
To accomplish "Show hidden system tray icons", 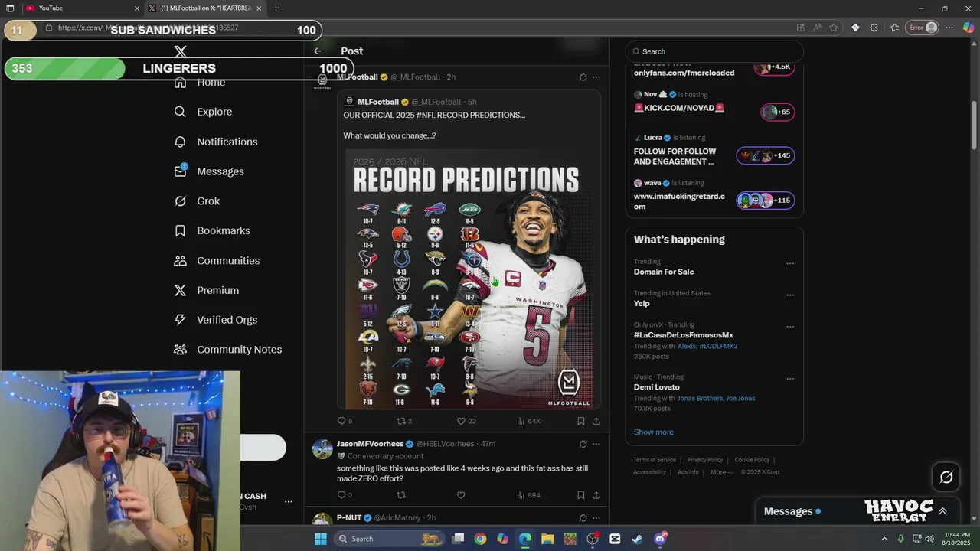I will (x=884, y=539).
